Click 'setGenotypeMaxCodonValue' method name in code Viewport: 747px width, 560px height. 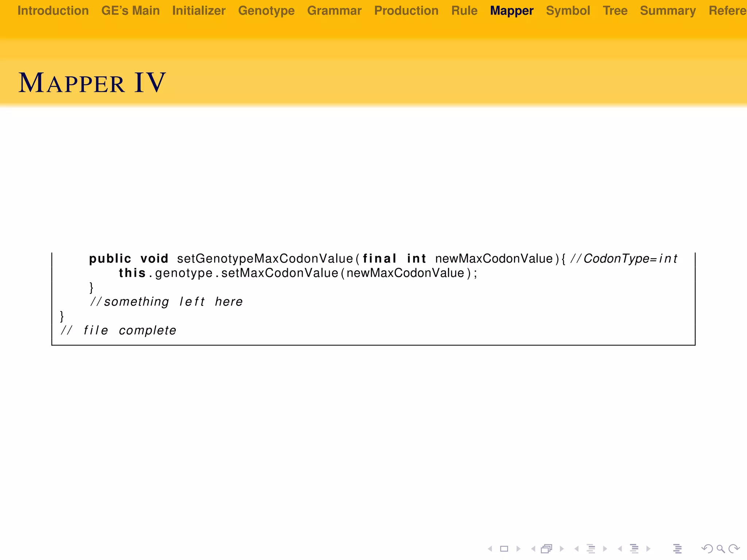tap(265, 258)
